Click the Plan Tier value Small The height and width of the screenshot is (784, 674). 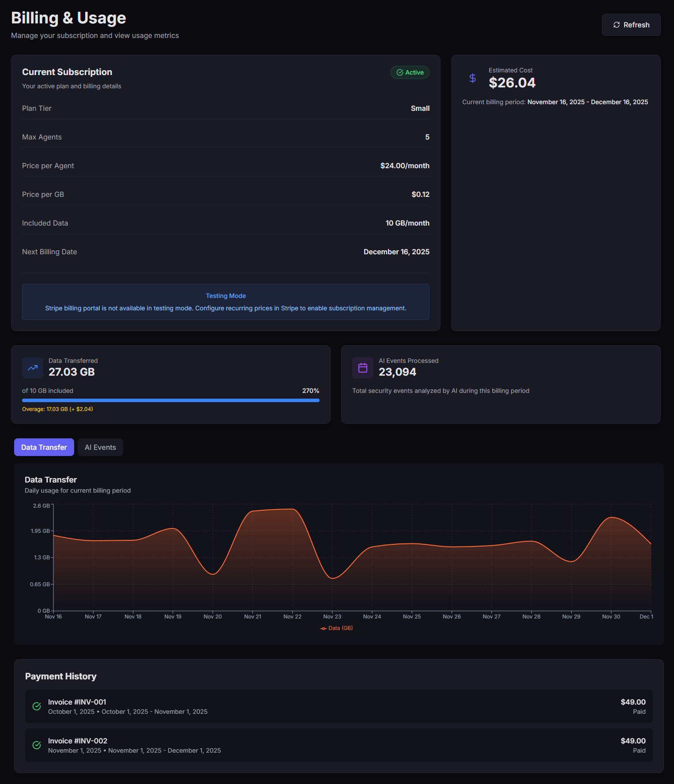point(420,108)
